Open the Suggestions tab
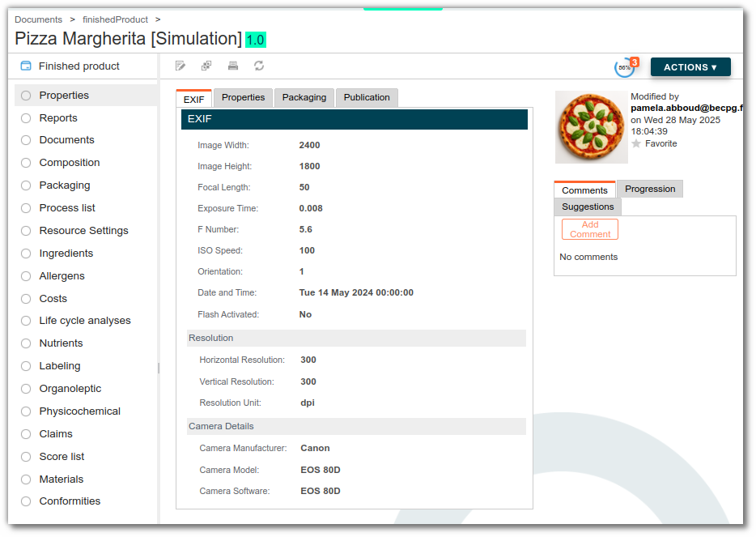 pyautogui.click(x=588, y=207)
